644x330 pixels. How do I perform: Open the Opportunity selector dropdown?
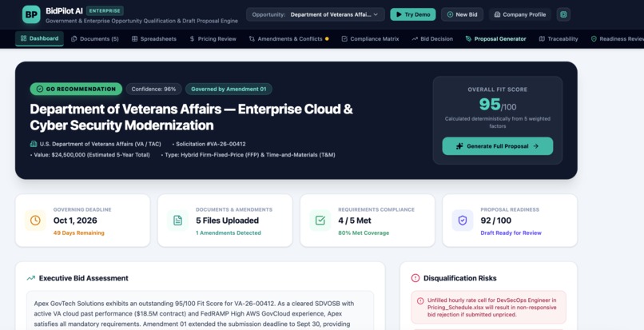click(x=316, y=14)
